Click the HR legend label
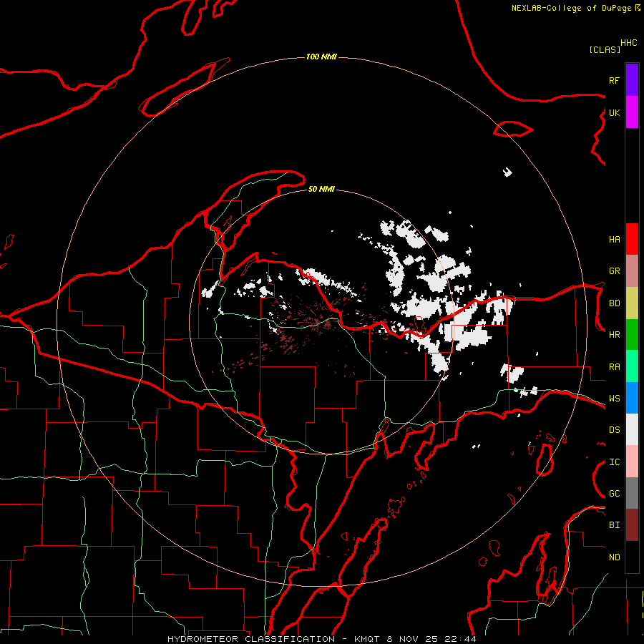The width and height of the screenshot is (644, 644). coord(614,334)
